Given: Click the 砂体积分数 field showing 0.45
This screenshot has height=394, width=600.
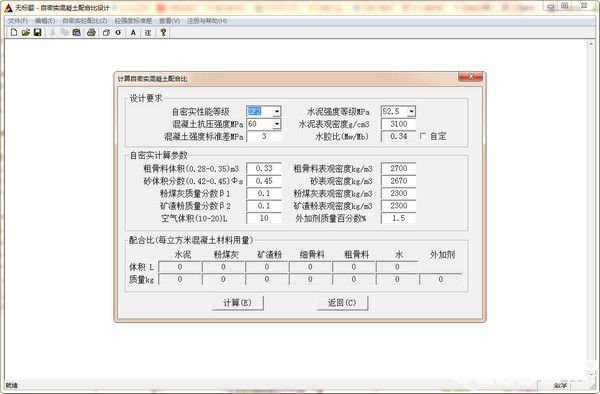Looking at the screenshot, I should [264, 181].
